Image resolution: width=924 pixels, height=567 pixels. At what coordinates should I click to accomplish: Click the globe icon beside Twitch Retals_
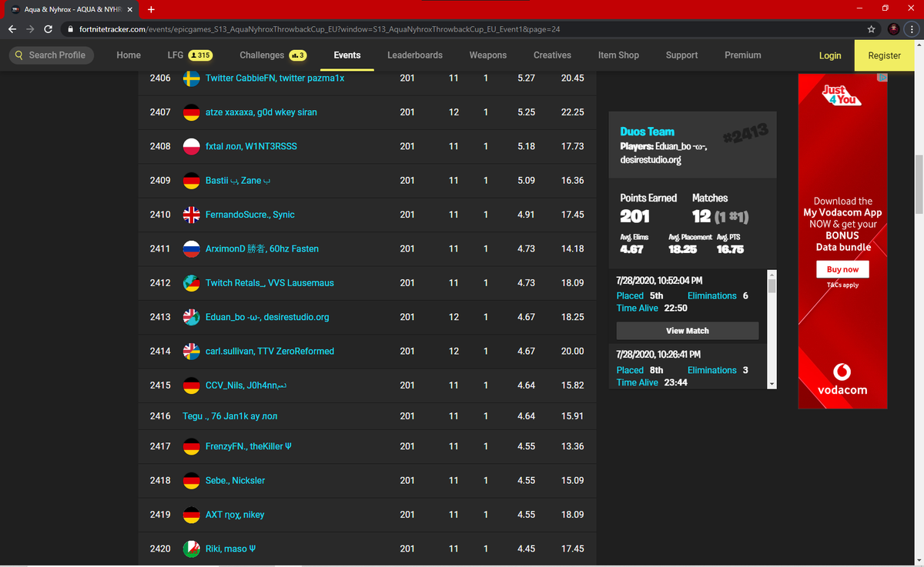pyautogui.click(x=192, y=283)
